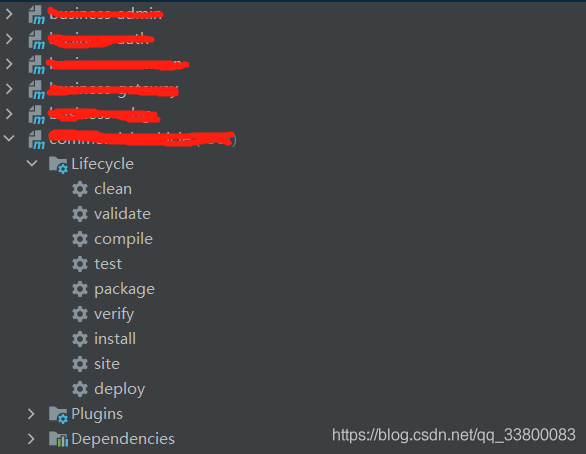Select the package lifecycle goal
586x454 pixels.
tap(124, 290)
